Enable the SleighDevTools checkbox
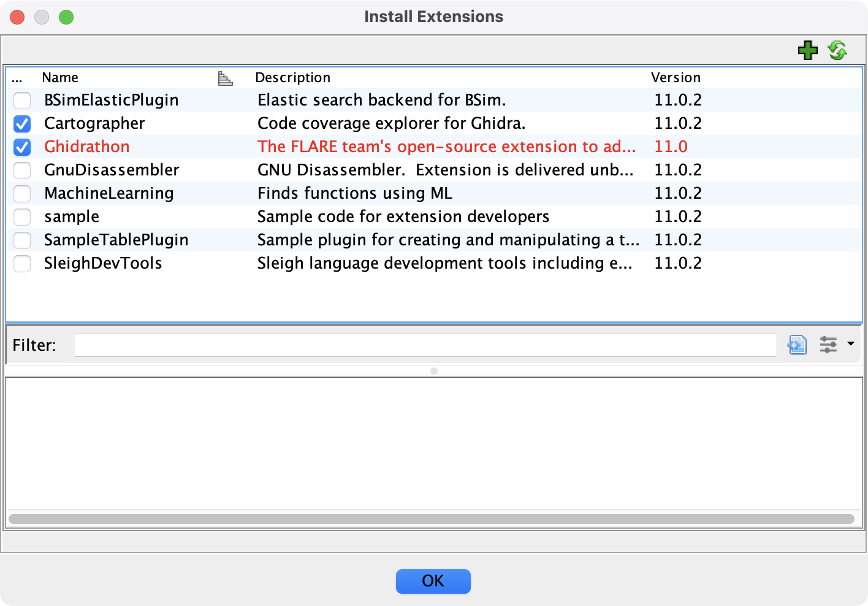The width and height of the screenshot is (868, 606). pyautogui.click(x=22, y=264)
